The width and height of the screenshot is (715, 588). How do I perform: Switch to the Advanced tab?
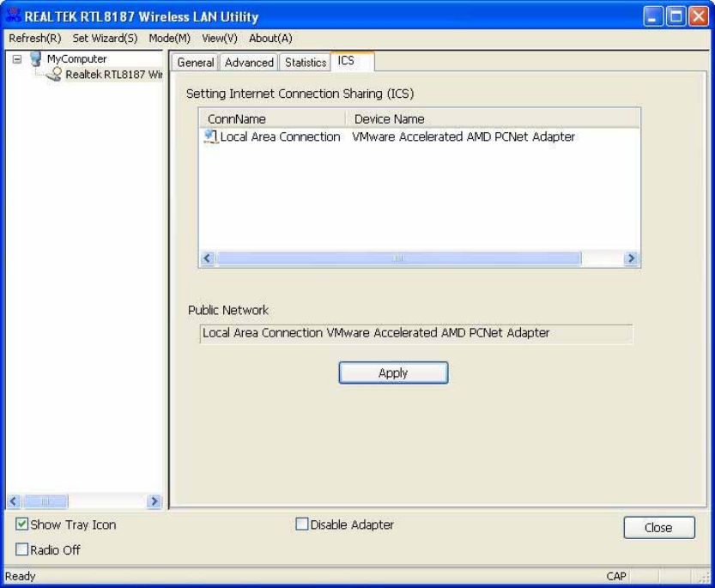[249, 63]
